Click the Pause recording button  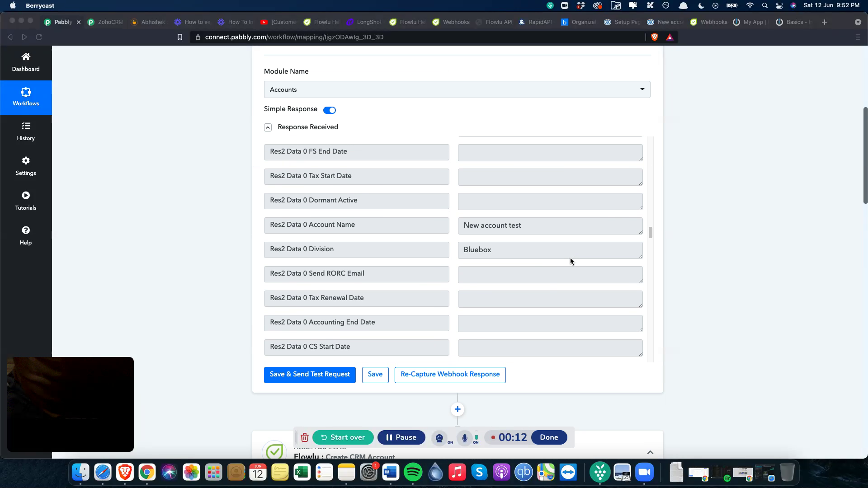point(401,437)
